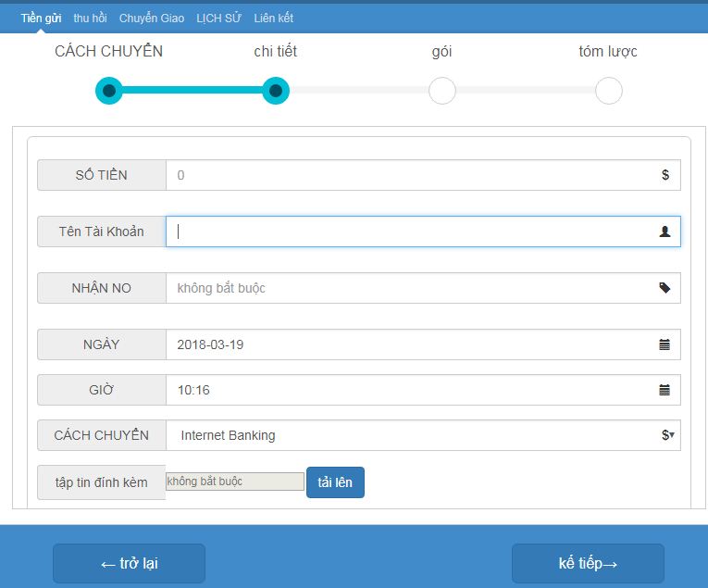Click the tập tin đính kèm file field

click(x=235, y=482)
